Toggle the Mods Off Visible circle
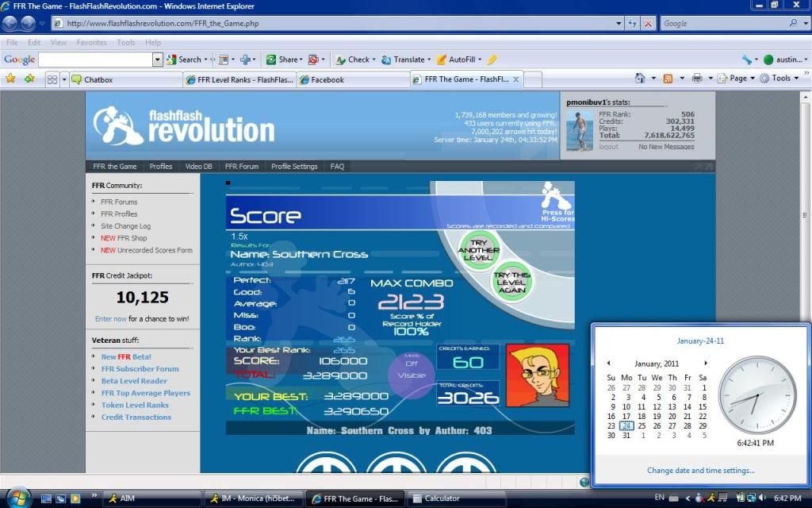Viewport: 812px width, 508px height. point(411,370)
